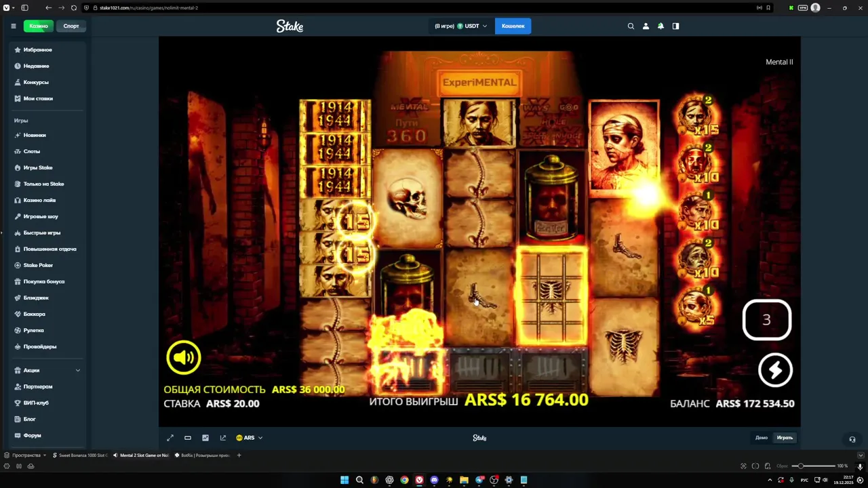Image resolution: width=868 pixels, height=488 pixels.
Task: Open the hamburger menu in Stake header
Action: click(13, 26)
